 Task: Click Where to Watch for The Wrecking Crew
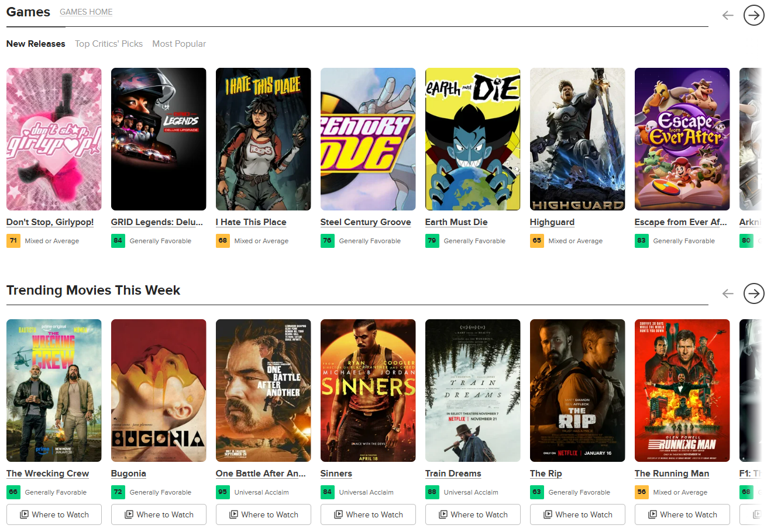coord(54,514)
